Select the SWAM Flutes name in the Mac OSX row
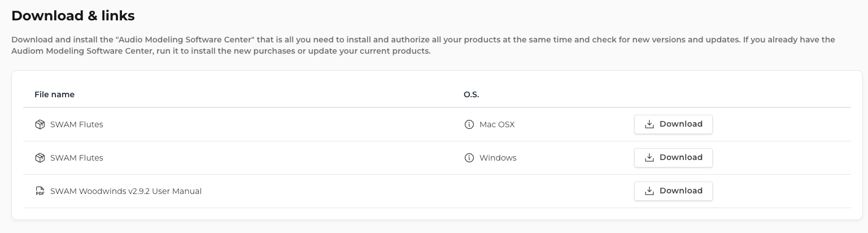 coord(77,124)
